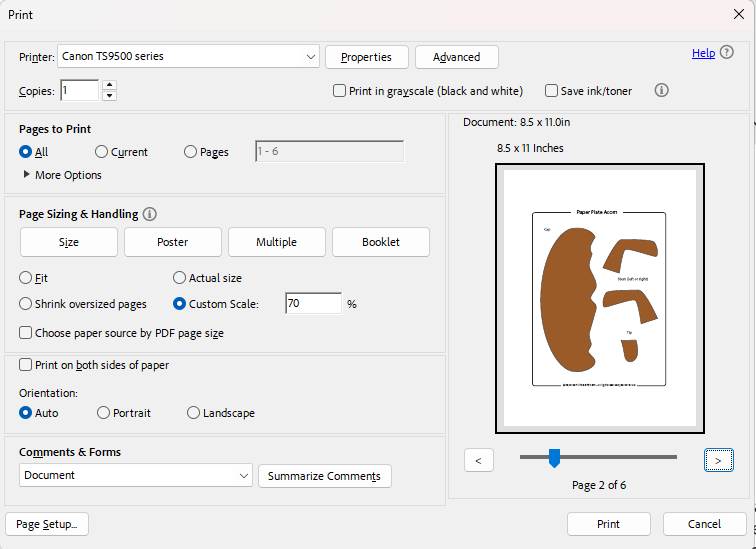
Task: Click the Paper Plate Acorn preview thumbnail
Action: click(600, 298)
